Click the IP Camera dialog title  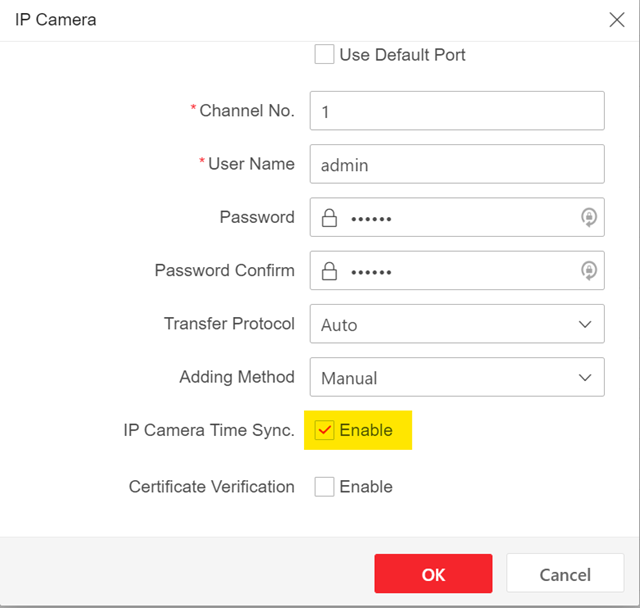click(x=56, y=20)
